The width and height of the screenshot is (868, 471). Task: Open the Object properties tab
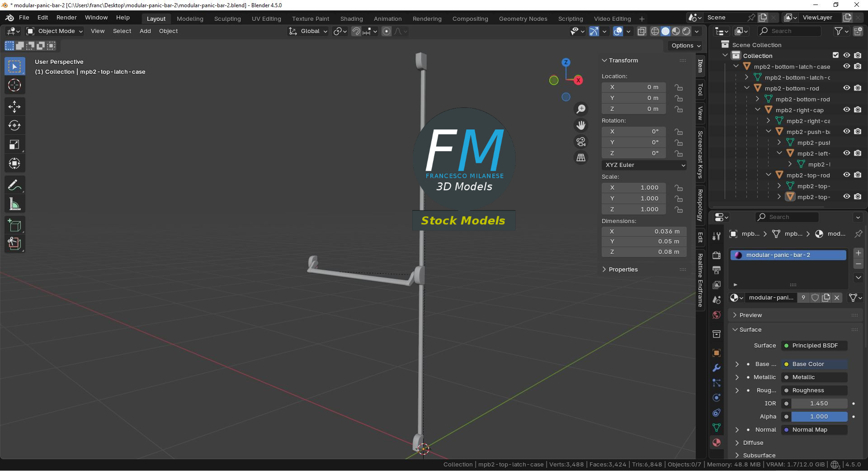pyautogui.click(x=717, y=353)
